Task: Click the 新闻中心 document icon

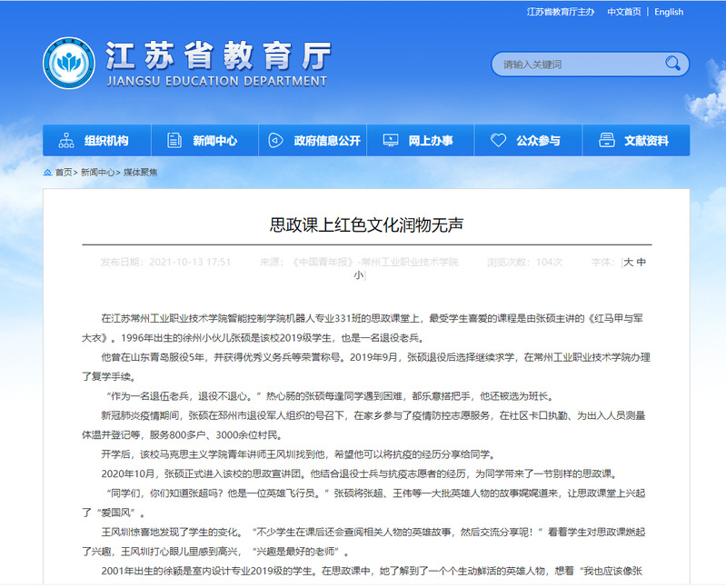Action: point(173,141)
